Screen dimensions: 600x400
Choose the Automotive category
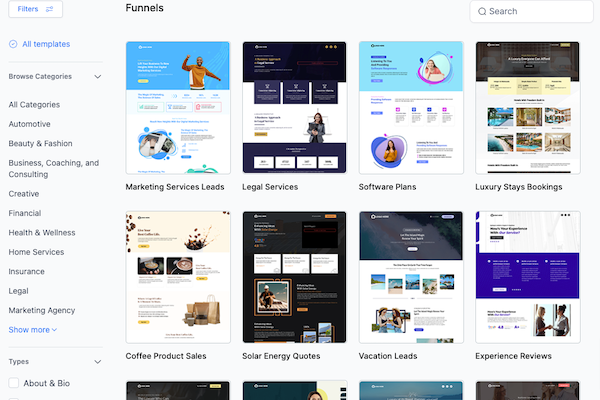(x=29, y=124)
